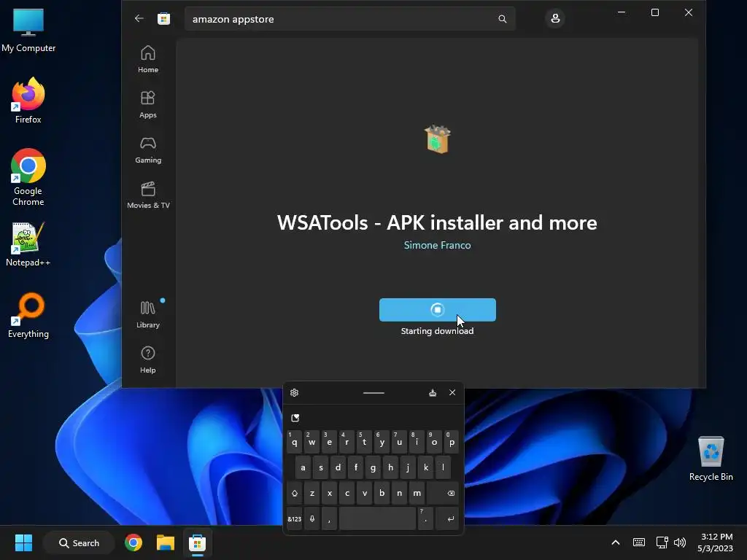Select the Google Chrome desktop shortcut

click(28, 177)
